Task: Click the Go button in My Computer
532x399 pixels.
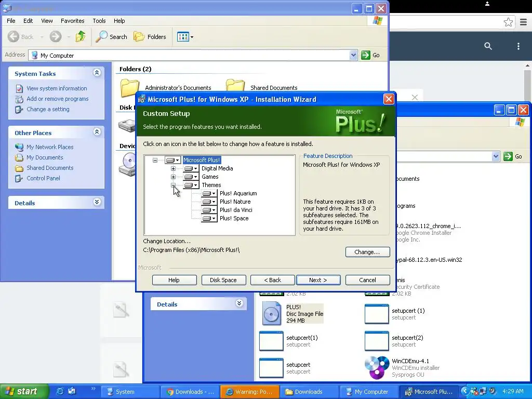Action: click(370, 55)
